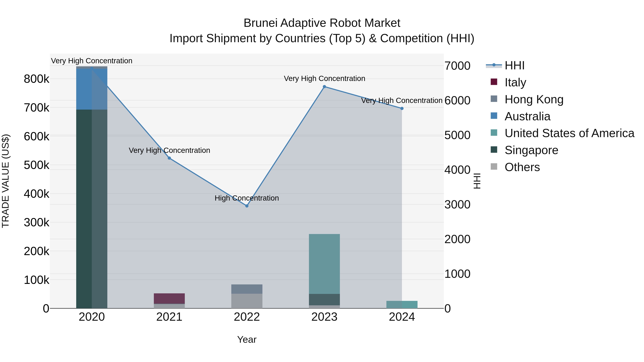Viewport: 644px width, 362px height.
Task: Click the 7000 right axis tick label
Action: click(457, 66)
